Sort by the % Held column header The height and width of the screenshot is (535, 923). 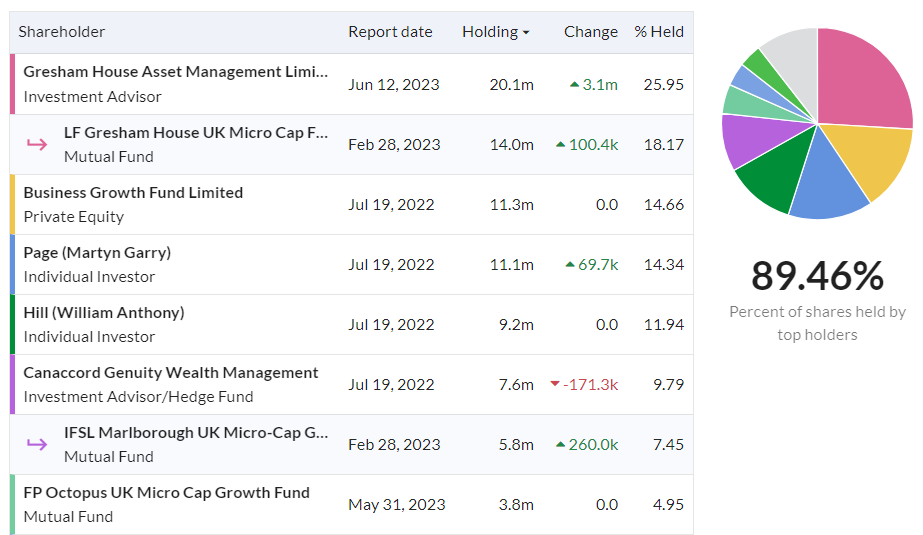[659, 32]
